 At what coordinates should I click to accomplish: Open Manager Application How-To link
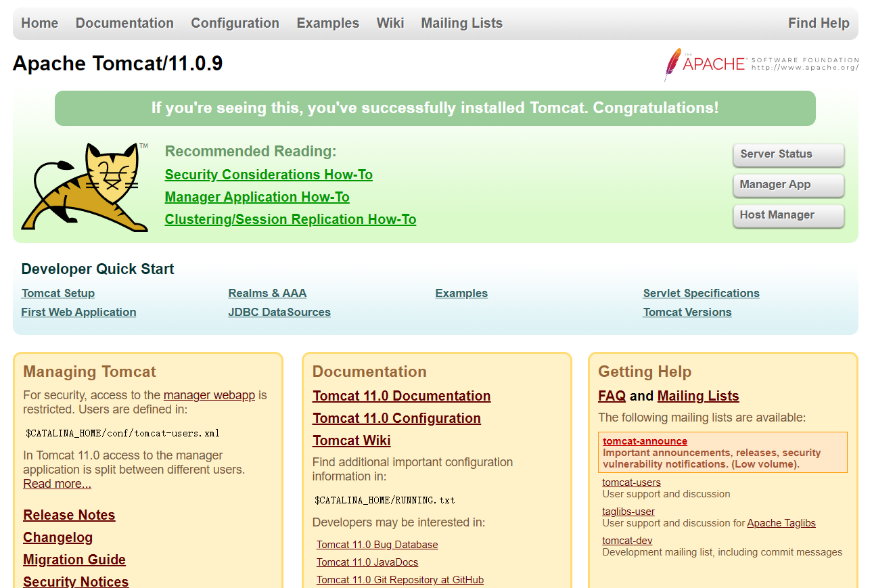click(257, 197)
